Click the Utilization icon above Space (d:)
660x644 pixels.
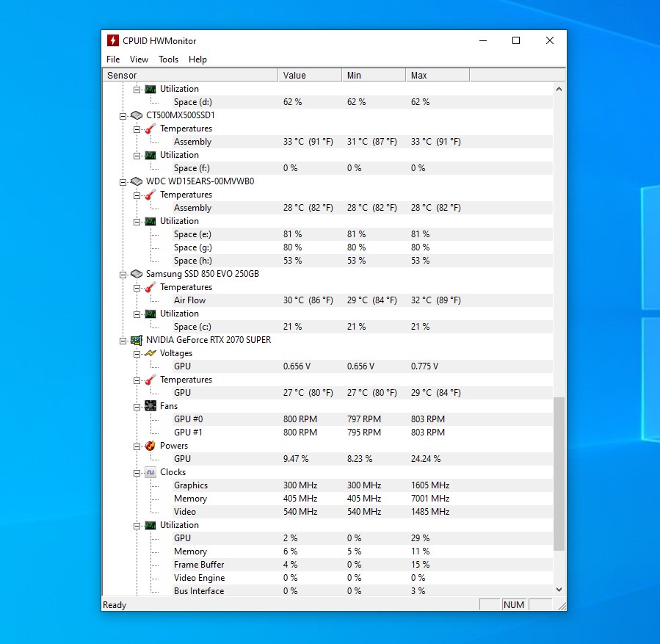(x=151, y=89)
